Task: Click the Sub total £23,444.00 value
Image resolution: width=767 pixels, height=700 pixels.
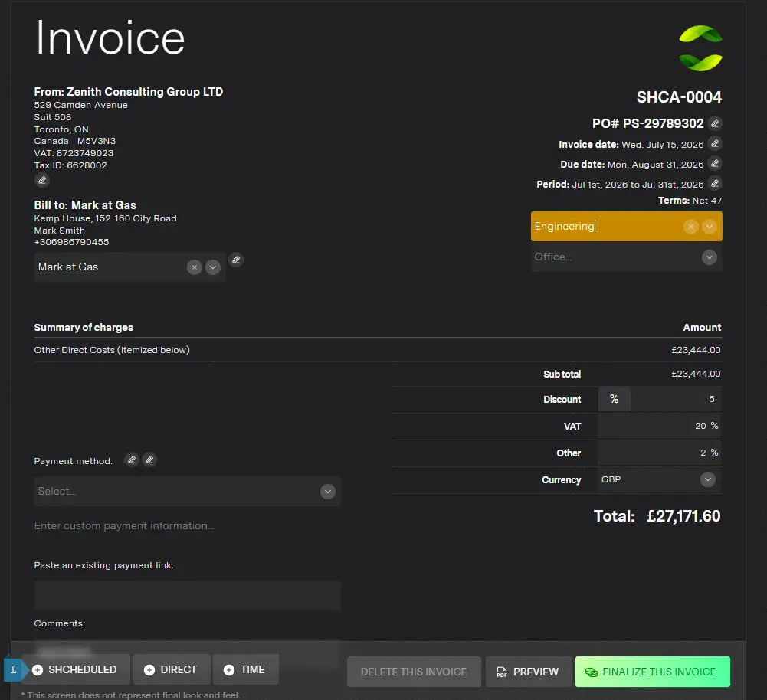Action: coord(696,374)
